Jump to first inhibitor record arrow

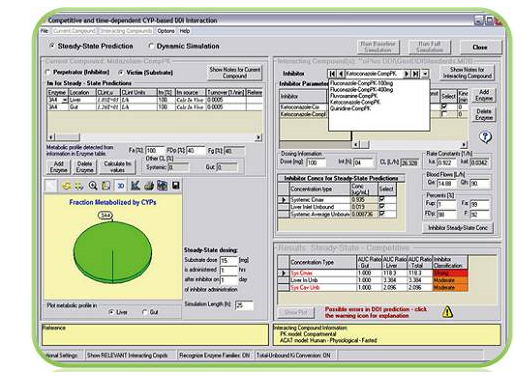point(332,74)
